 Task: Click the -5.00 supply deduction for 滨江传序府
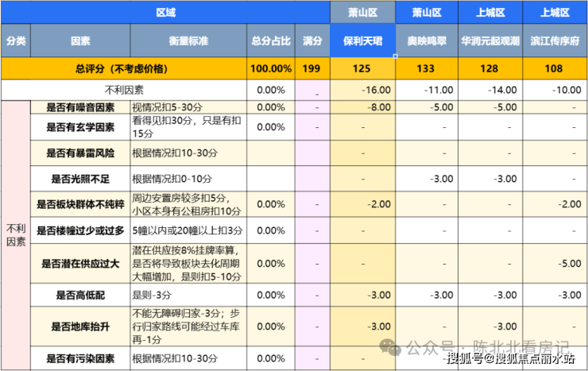555,264
